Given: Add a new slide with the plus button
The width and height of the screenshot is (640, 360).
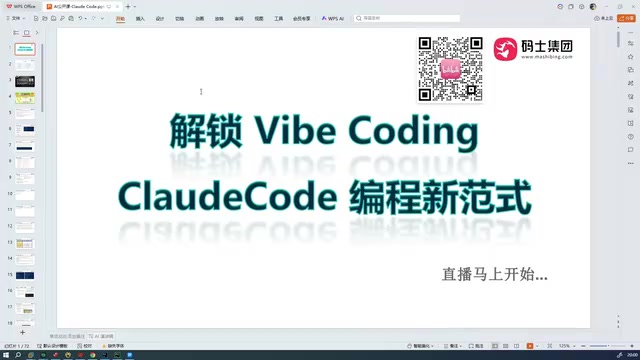Looking at the screenshot, I should point(23,333).
